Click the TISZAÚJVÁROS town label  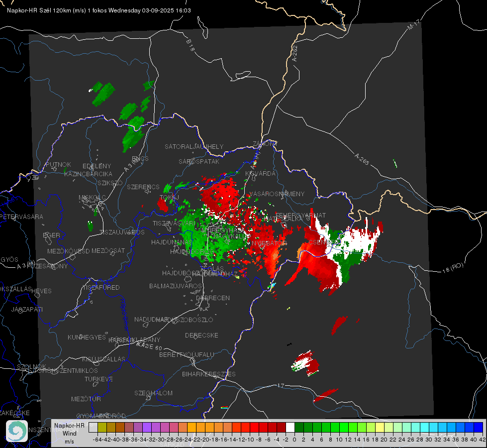tap(122, 232)
